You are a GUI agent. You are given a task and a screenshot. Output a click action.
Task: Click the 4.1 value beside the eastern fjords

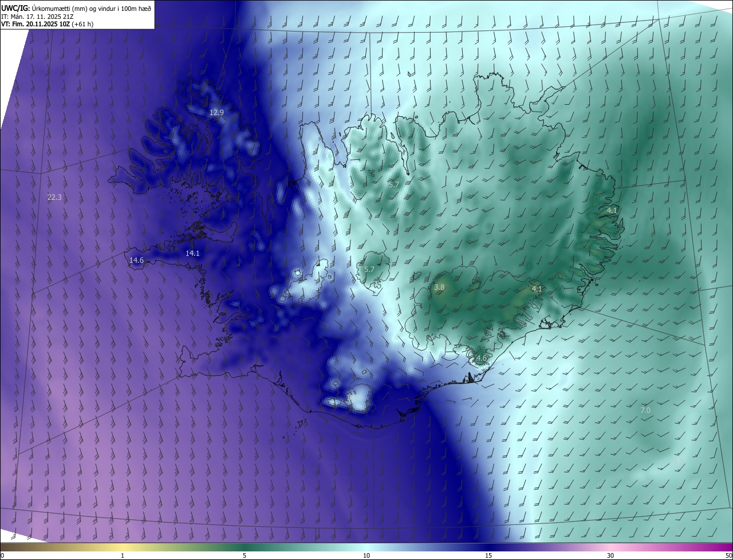tap(612, 210)
